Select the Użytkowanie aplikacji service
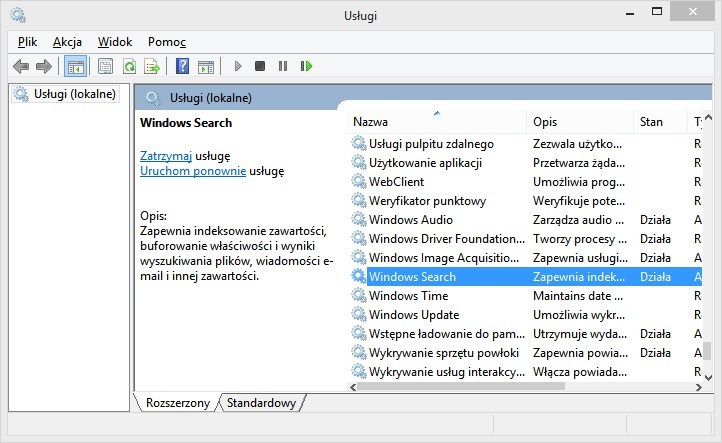 [x=425, y=163]
